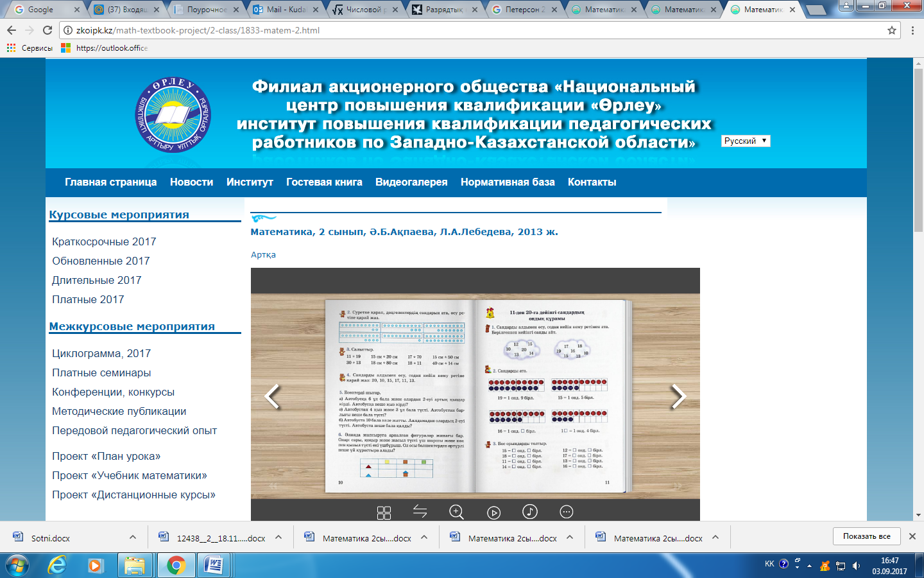Start flipbook auto-play
The image size is (924, 578).
pos(493,512)
